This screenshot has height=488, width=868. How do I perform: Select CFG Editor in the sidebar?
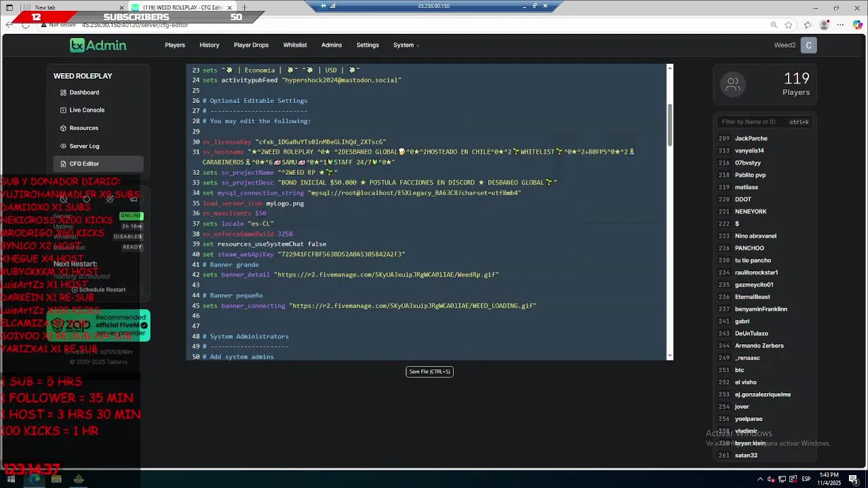click(98, 163)
